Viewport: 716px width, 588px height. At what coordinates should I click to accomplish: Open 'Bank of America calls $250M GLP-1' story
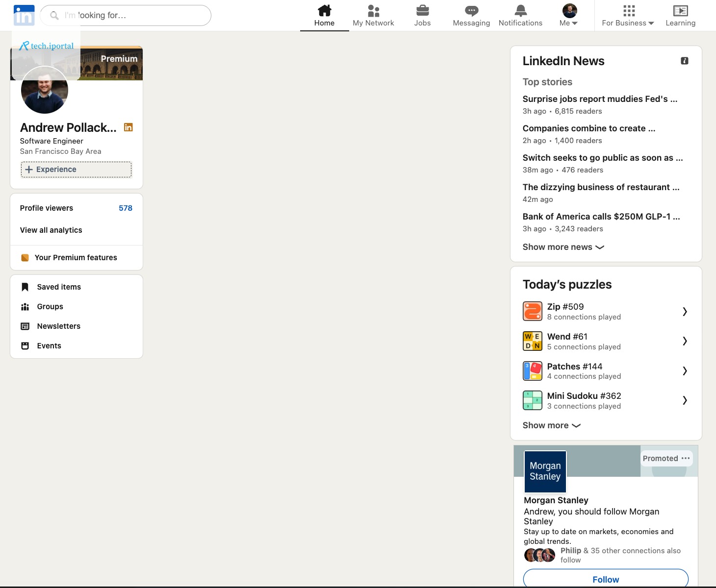pyautogui.click(x=601, y=217)
